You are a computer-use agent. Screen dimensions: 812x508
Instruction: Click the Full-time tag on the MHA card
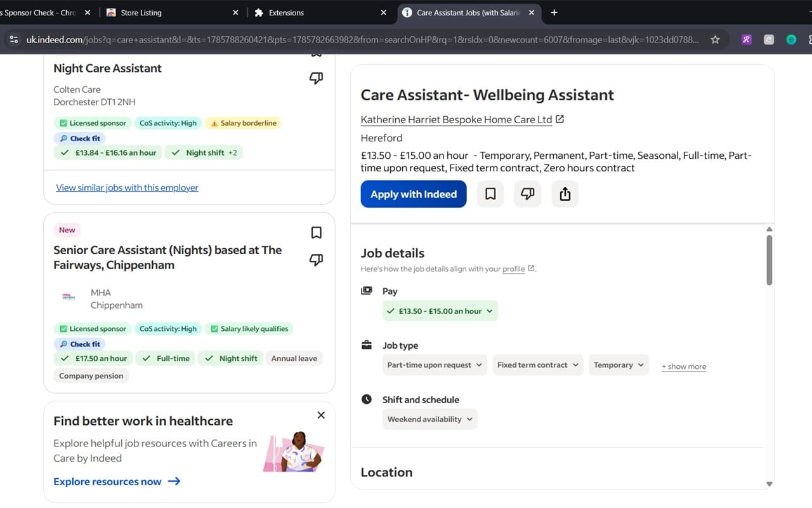[x=166, y=358]
